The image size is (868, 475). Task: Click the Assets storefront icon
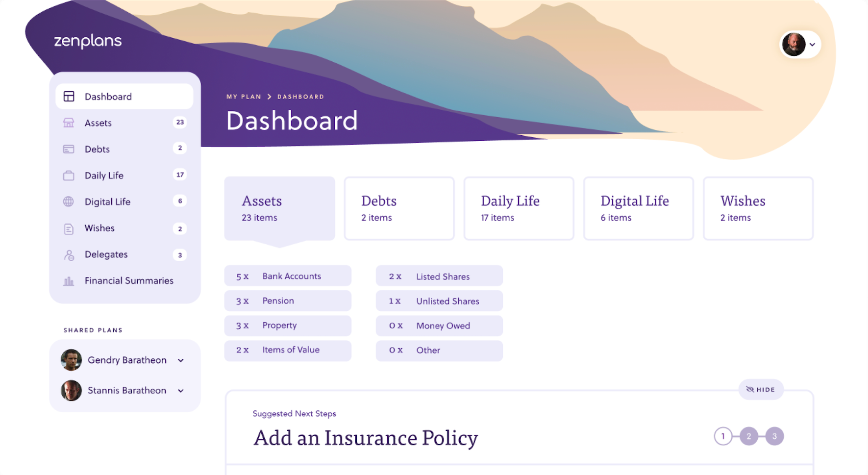coord(69,123)
